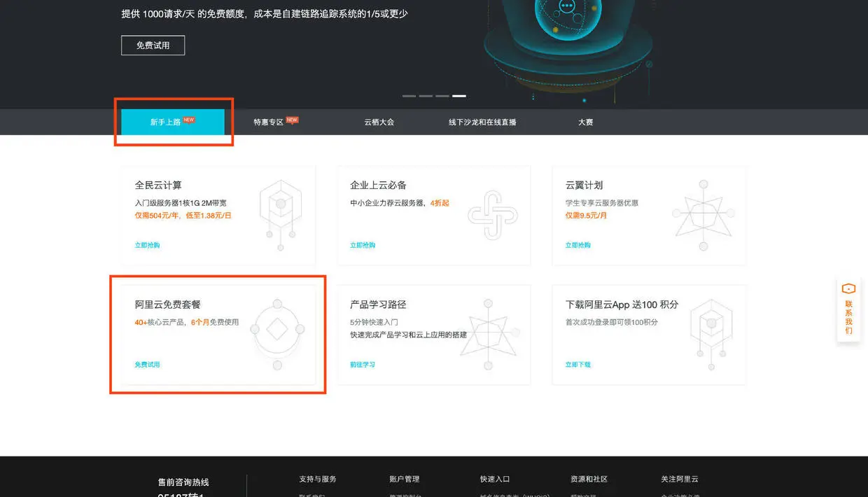Click the 5分钟快速入门 text
The image size is (868, 497).
374,323
